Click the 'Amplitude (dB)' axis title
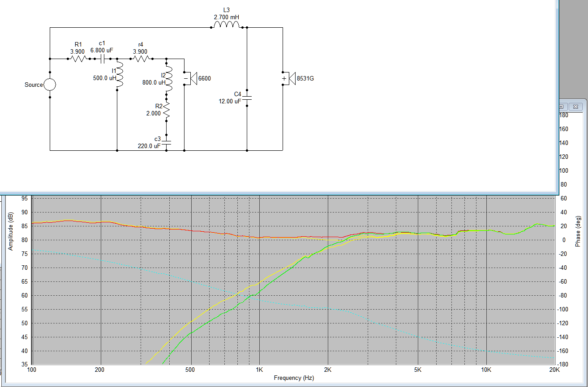 (11, 231)
